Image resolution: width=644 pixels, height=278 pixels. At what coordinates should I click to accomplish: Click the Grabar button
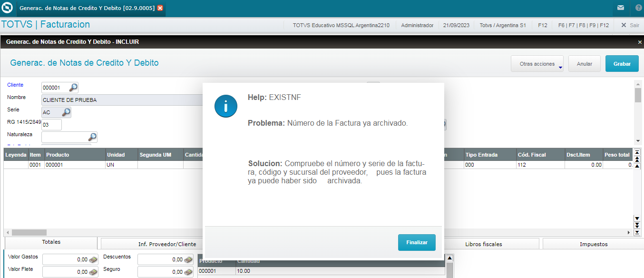pos(622,64)
